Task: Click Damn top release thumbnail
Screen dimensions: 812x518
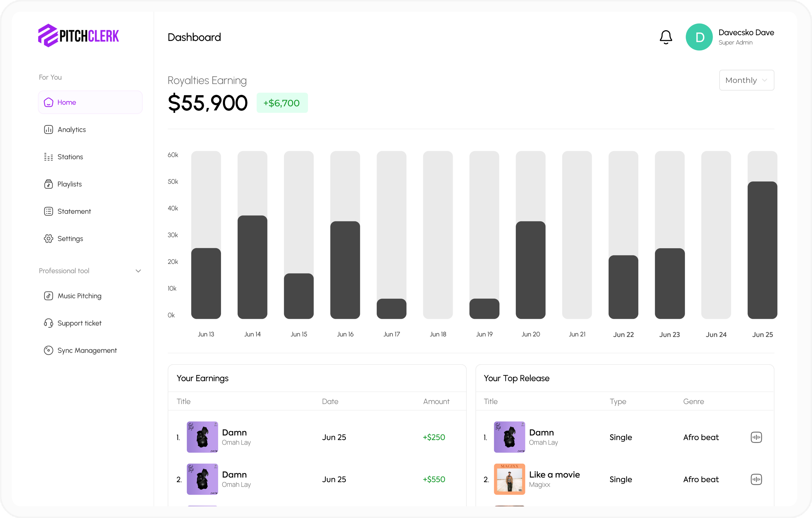Action: [x=507, y=437]
